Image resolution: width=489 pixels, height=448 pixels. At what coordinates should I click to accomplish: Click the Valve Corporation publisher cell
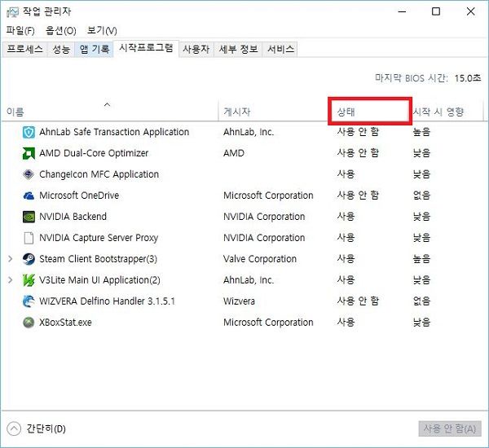pyautogui.click(x=260, y=259)
